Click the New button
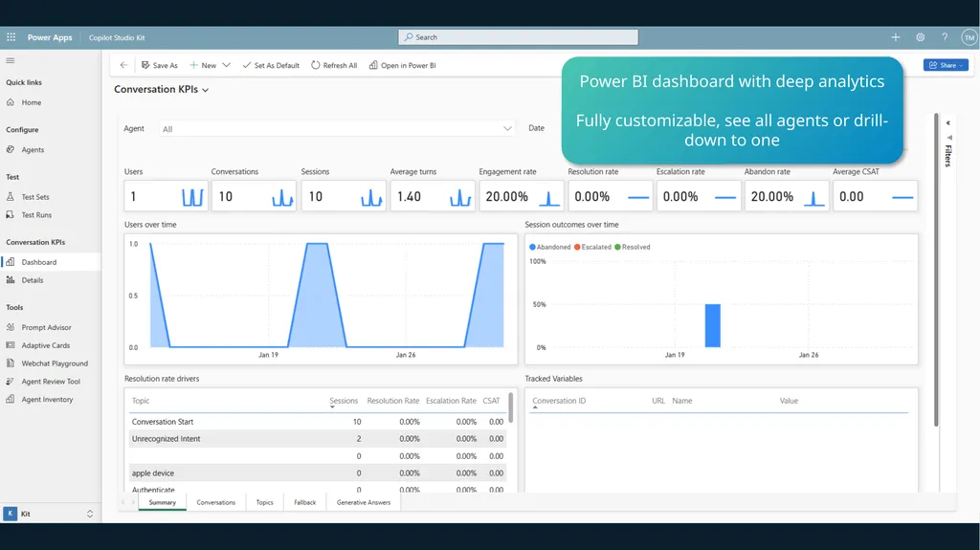Viewport: 980px width, 550px height. pyautogui.click(x=203, y=65)
